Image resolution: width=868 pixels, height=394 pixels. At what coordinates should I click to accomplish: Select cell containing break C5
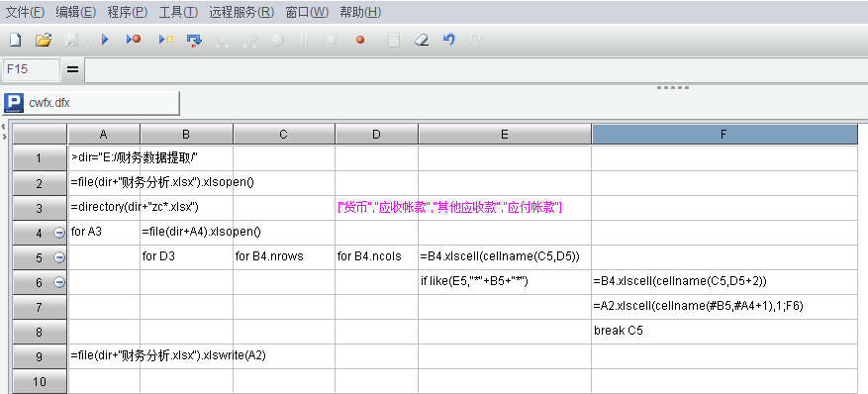724,331
